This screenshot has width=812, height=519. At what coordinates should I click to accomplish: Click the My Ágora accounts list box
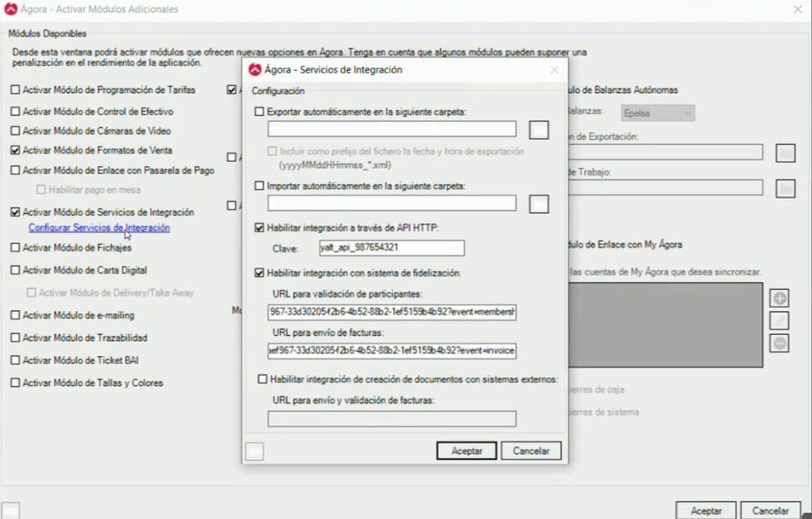click(x=666, y=325)
